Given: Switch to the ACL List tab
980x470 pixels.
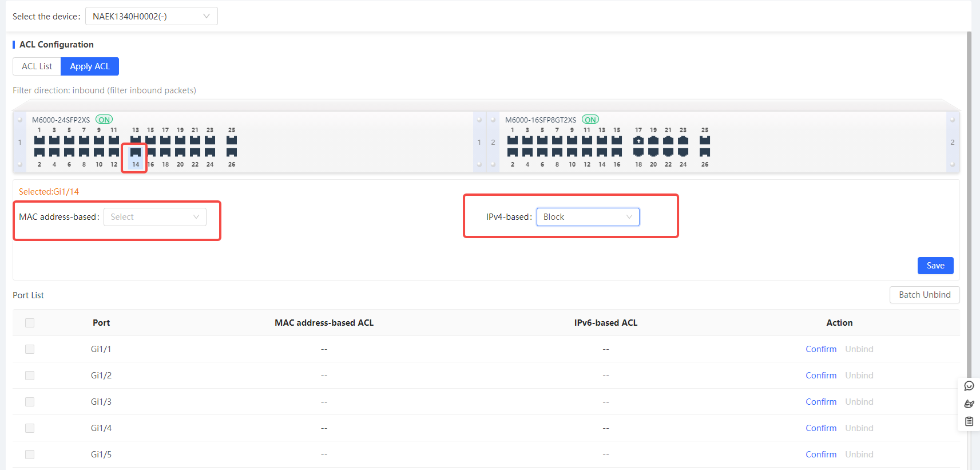Looking at the screenshot, I should pyautogui.click(x=37, y=66).
